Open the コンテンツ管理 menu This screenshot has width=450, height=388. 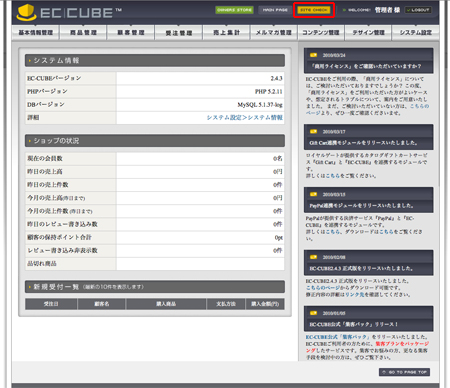[x=321, y=32]
